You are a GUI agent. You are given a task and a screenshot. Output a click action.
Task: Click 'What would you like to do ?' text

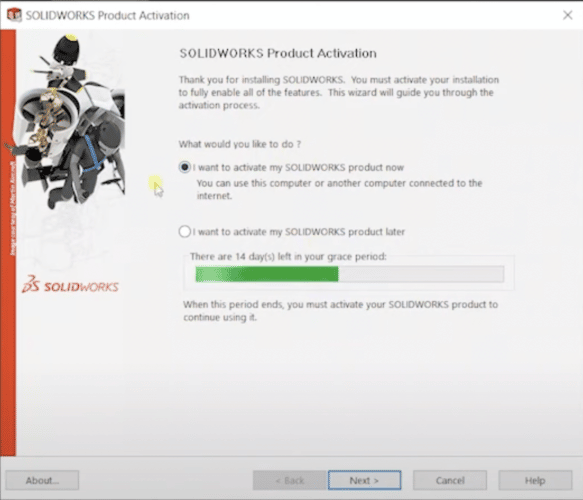click(240, 144)
